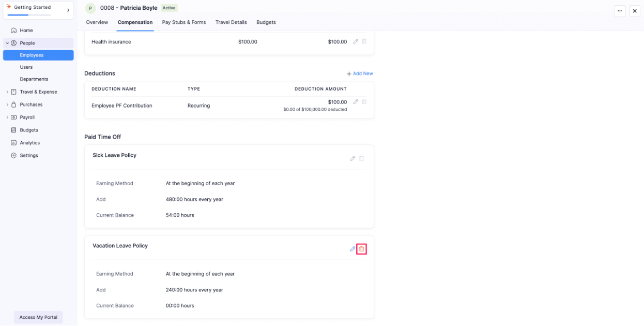Image resolution: width=644 pixels, height=326 pixels.
Task: Edit the Health insurance row
Action: [x=356, y=41]
